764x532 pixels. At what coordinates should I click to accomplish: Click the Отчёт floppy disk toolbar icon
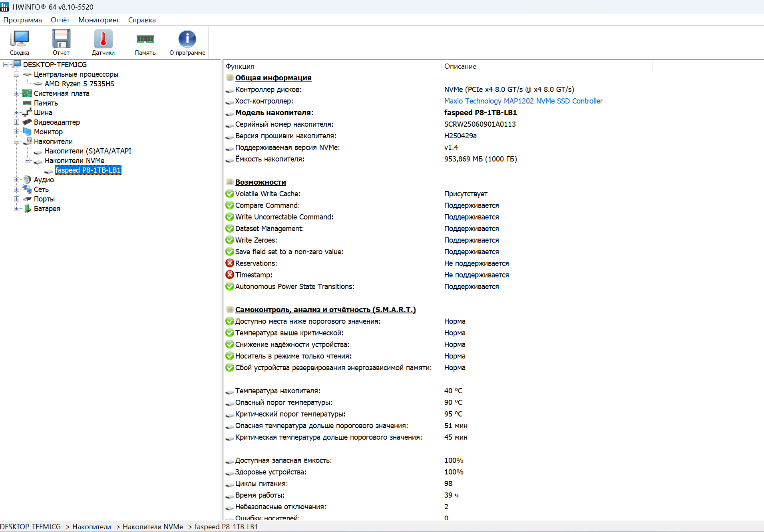tap(61, 42)
